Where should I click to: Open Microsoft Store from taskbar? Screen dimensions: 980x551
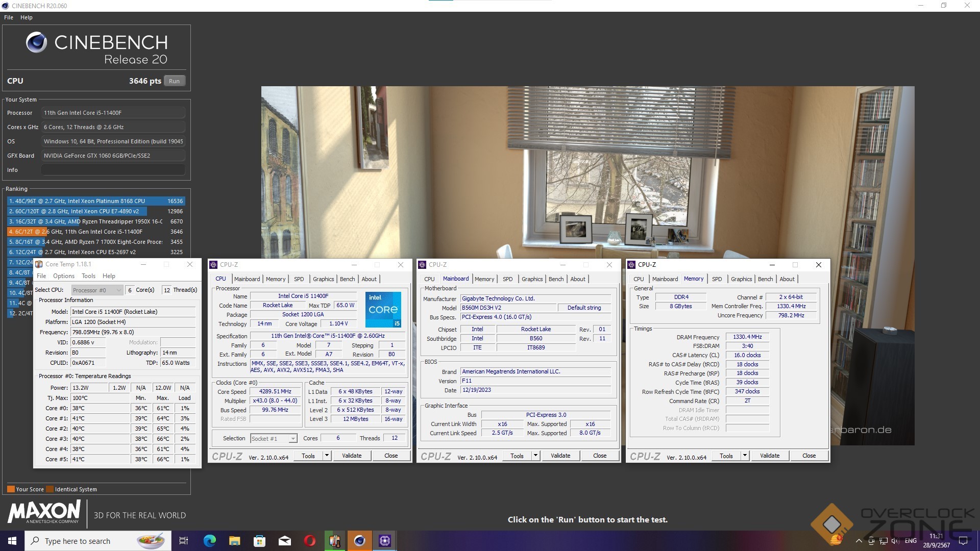260,541
